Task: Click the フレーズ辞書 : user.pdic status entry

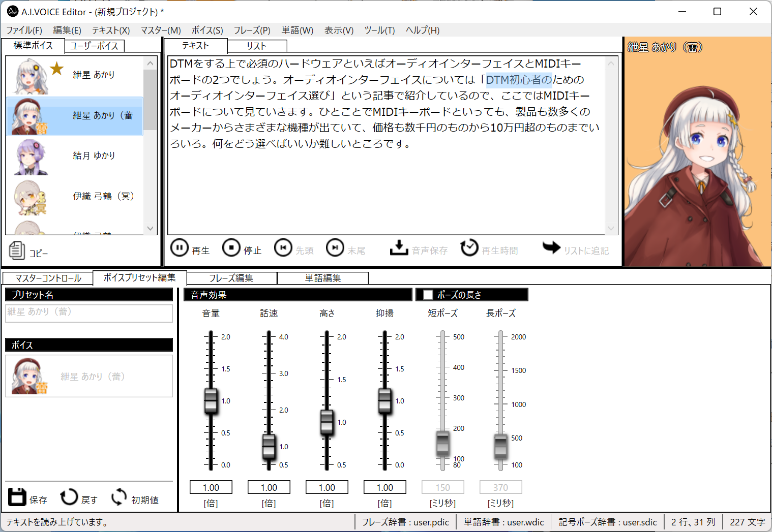Action: point(405,522)
